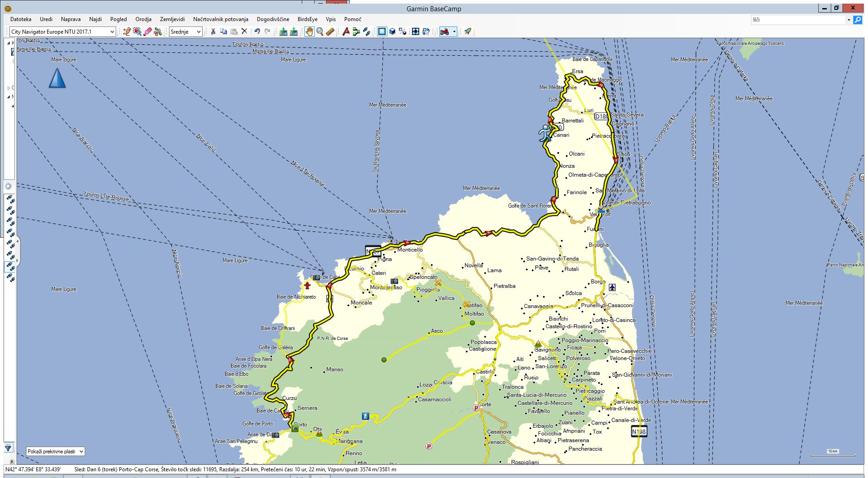868x478 pixels.
Task: Switch to 3D map view
Action: [392, 31]
